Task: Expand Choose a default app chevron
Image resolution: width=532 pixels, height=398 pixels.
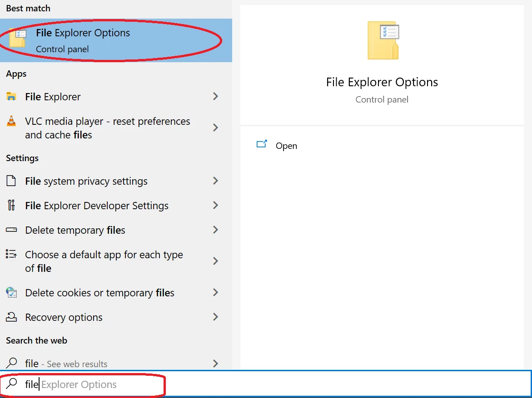Action: point(215,260)
